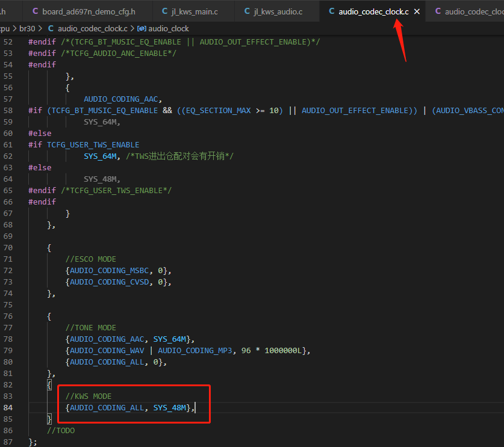Image resolution: width=504 pixels, height=447 pixels.
Task: Click AUDIO_CODING_MSBC on line 72
Action: tap(109, 271)
